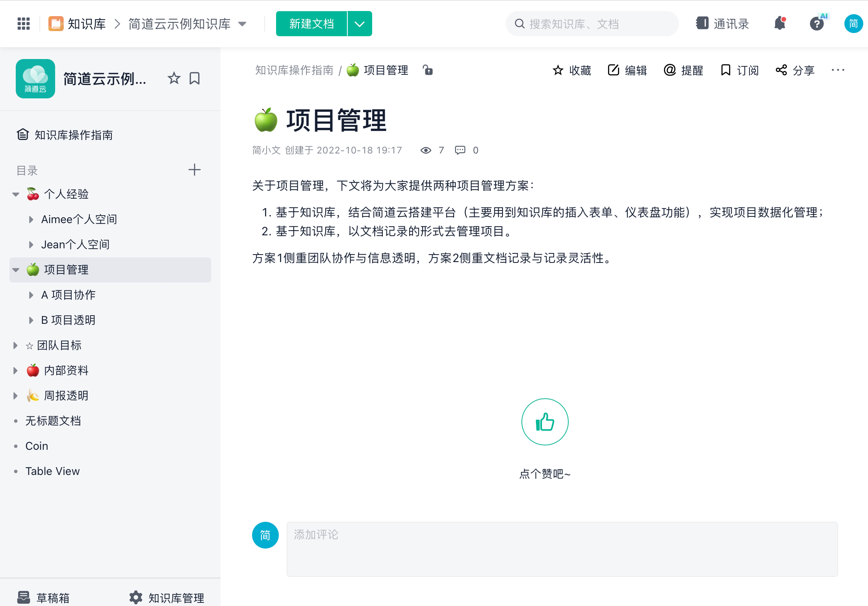Screen dimensions: 868x606
Task: Open the app grid launcher icon
Action: 24,24
